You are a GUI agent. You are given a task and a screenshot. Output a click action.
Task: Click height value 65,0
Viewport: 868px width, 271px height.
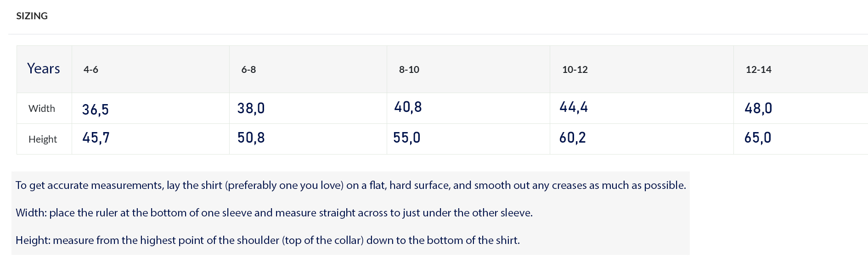point(758,138)
